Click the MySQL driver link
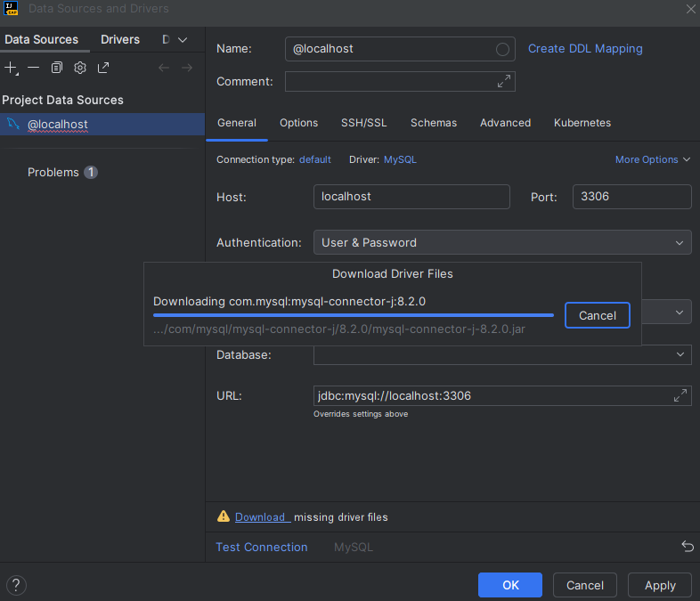The image size is (700, 601). pyautogui.click(x=400, y=159)
